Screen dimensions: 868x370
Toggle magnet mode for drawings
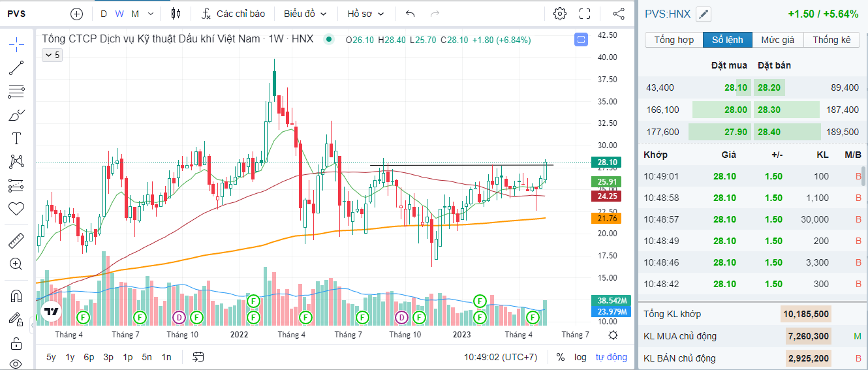(x=16, y=296)
